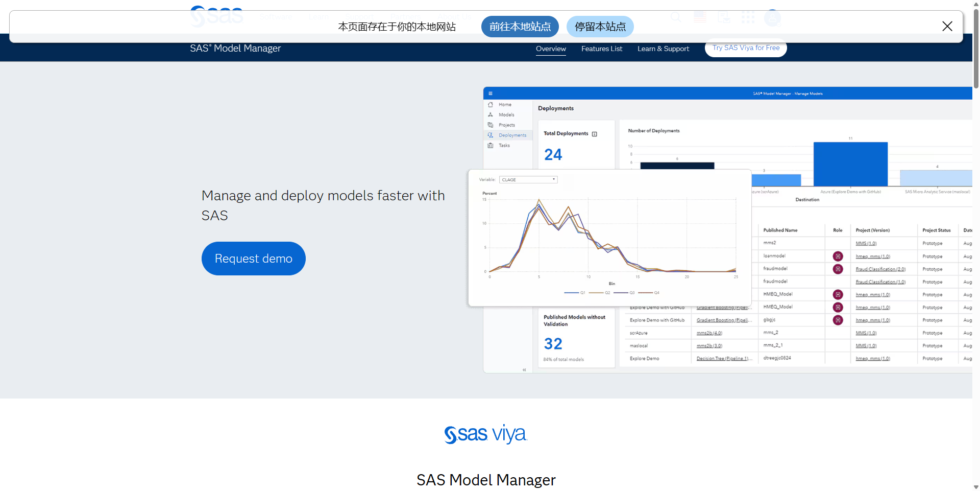Click the Fraud Classification (1.0) link
Screen dimensions: 980x491
tap(880, 282)
